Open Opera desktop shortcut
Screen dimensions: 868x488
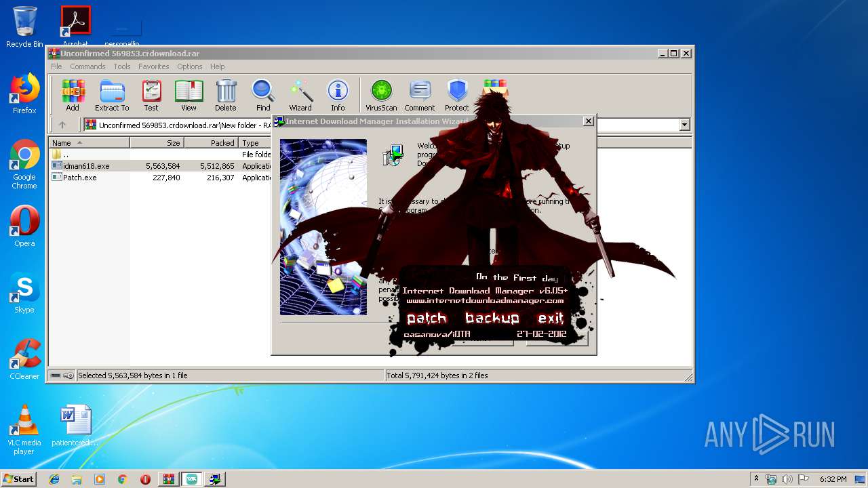pyautogui.click(x=24, y=226)
